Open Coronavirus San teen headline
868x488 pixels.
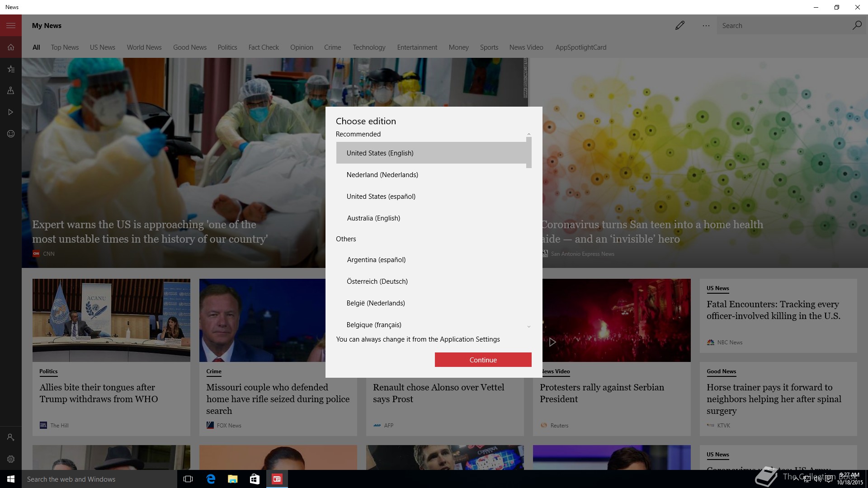[652, 232]
